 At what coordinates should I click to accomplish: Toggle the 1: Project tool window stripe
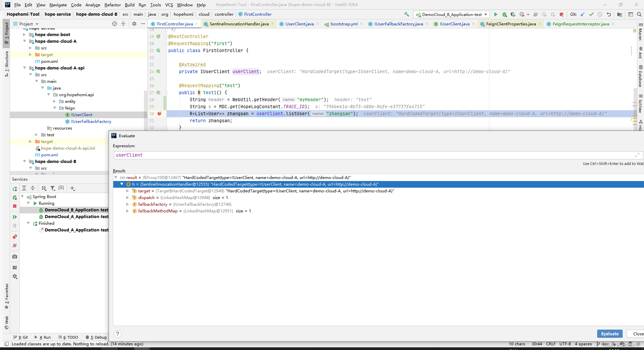click(7, 33)
